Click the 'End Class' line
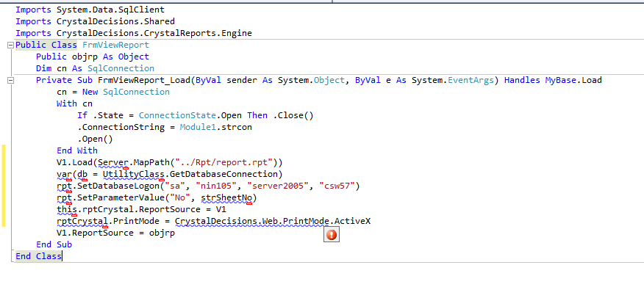Viewport: 644px width, 287px height. (39, 256)
